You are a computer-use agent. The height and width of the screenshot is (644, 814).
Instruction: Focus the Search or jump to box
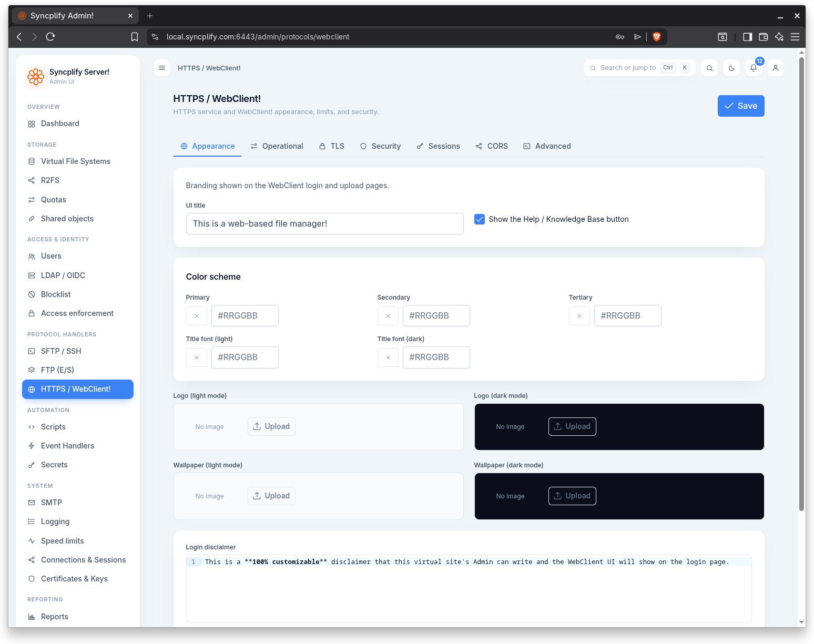coord(639,68)
